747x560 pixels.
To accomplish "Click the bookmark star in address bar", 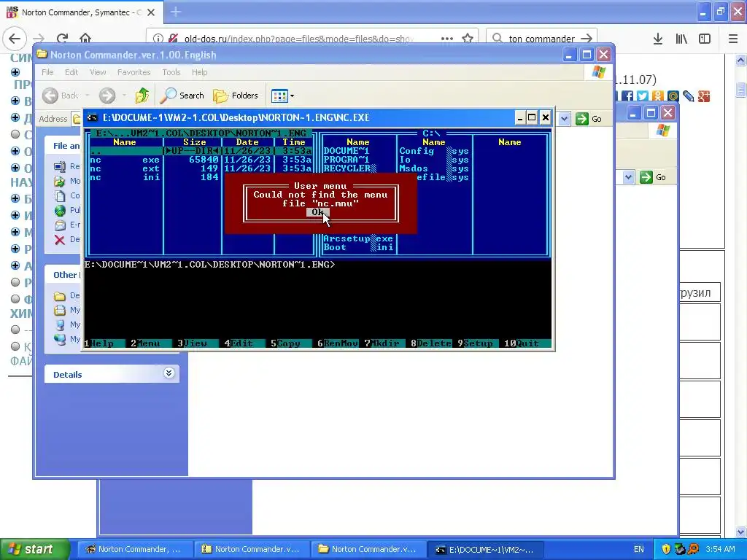I will coord(468,39).
